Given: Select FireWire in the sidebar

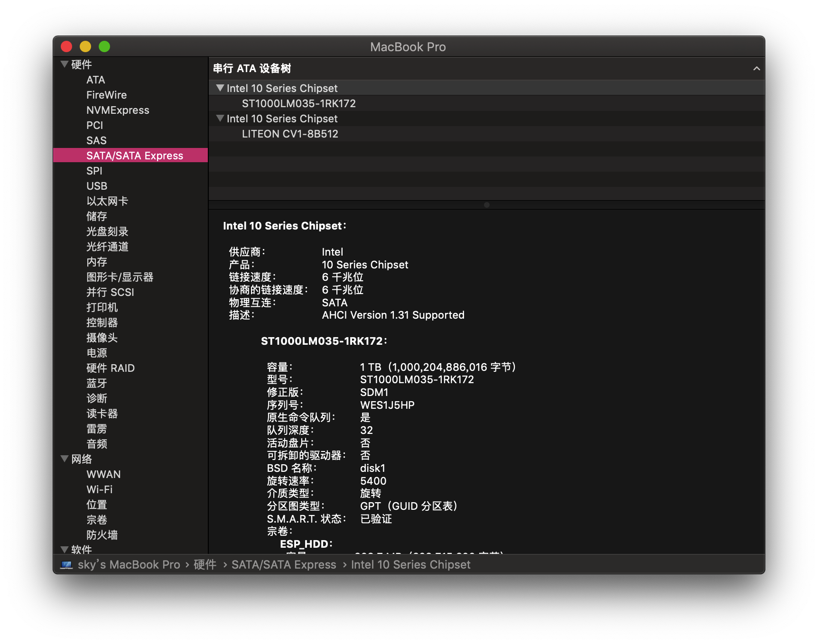Looking at the screenshot, I should (x=106, y=95).
